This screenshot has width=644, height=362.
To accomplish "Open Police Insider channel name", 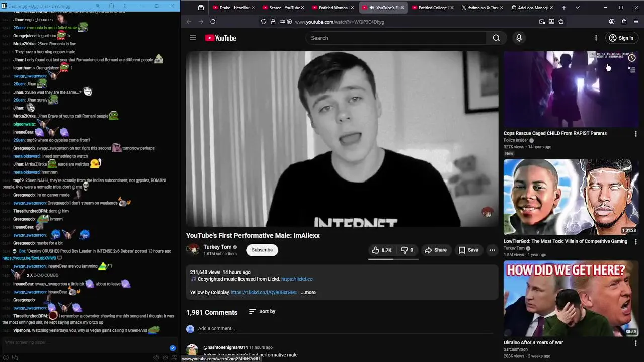I will [516, 141].
